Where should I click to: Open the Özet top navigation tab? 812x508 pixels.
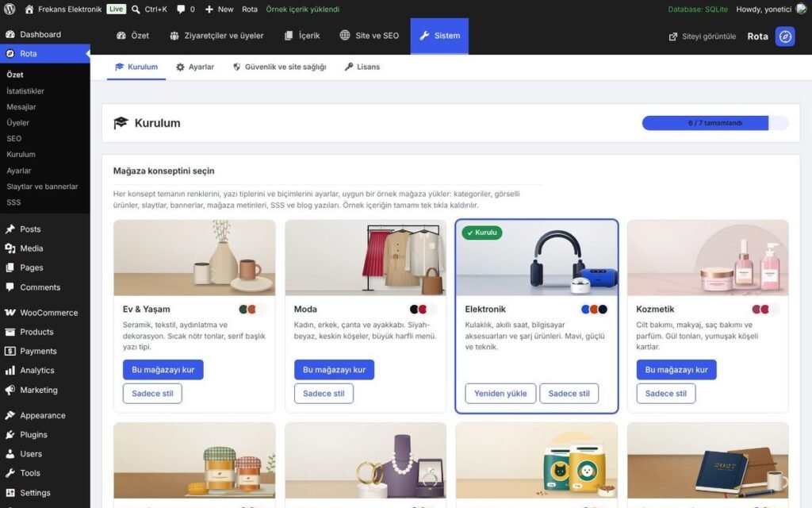[x=132, y=36]
